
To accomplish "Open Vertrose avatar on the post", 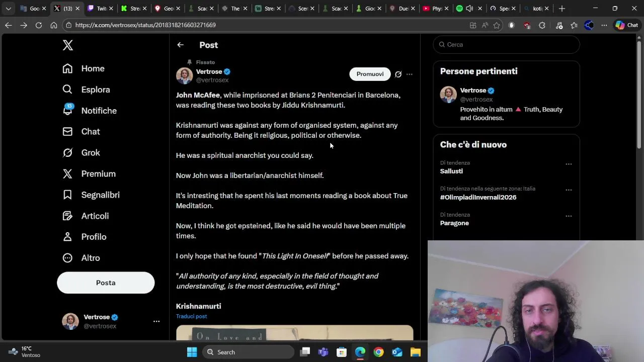I will click(184, 75).
